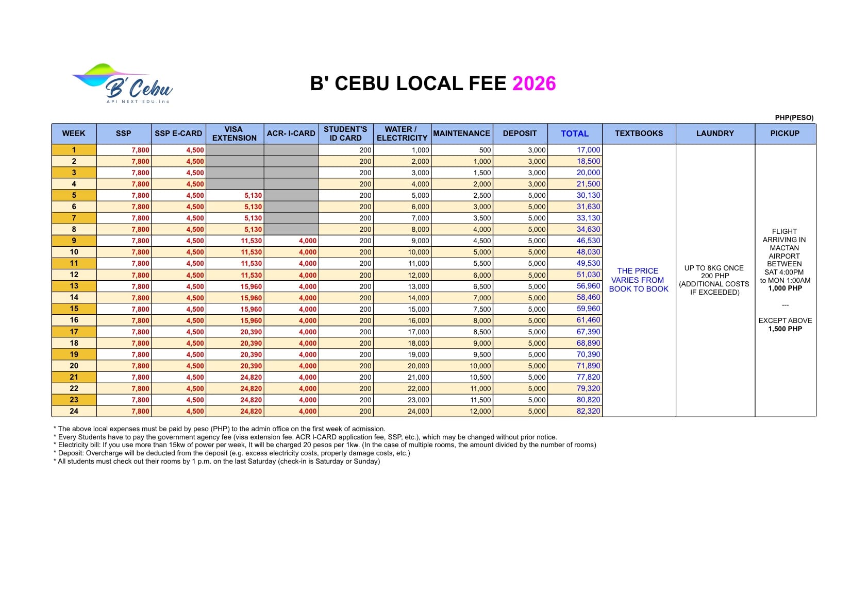This screenshot has width=868, height=613.
Task: Click 'THE PRICE VARIES FROM BOOK TO BOOK' text
Action: tap(638, 280)
